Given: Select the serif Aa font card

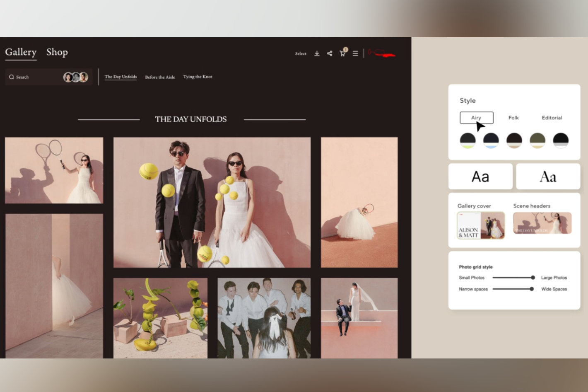Looking at the screenshot, I should click(548, 177).
